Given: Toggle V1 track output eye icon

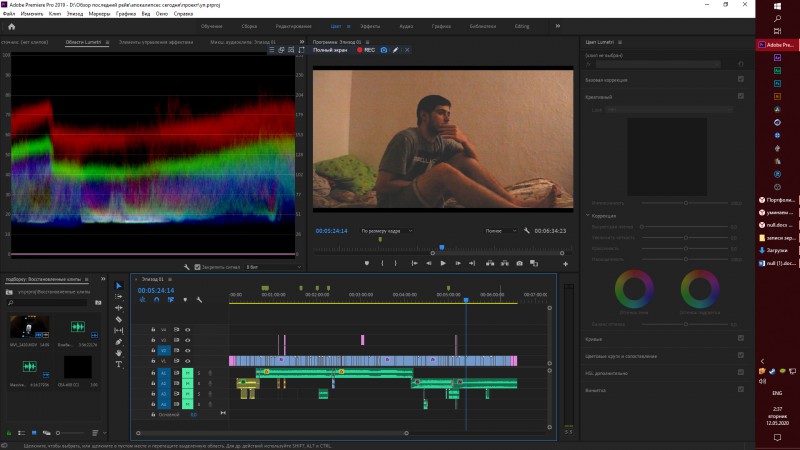Looking at the screenshot, I should click(x=187, y=361).
